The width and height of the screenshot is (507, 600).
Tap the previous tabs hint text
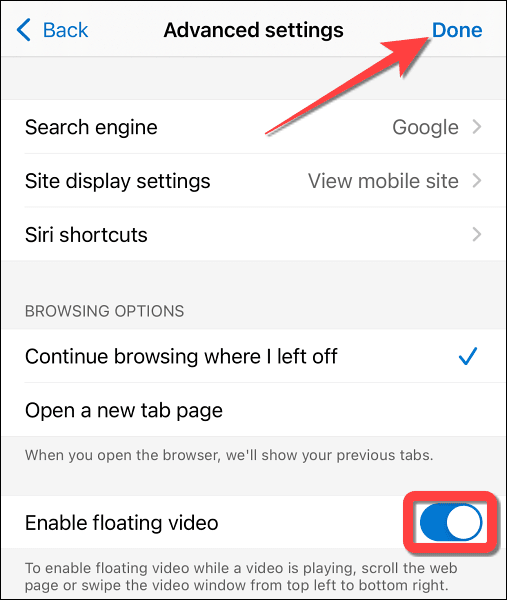(229, 455)
